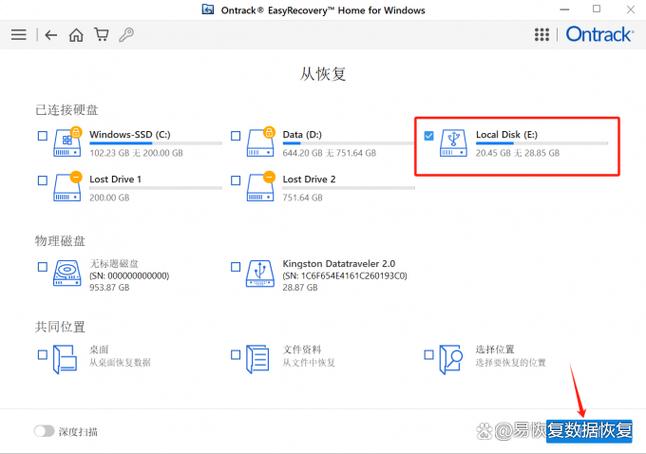Uncheck the Local Disk (E:) checkbox

(429, 136)
